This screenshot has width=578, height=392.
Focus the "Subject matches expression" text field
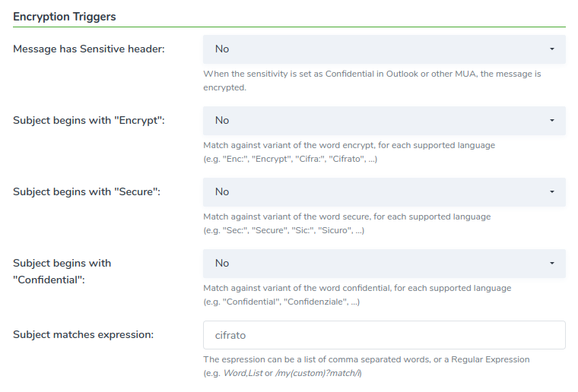click(384, 335)
